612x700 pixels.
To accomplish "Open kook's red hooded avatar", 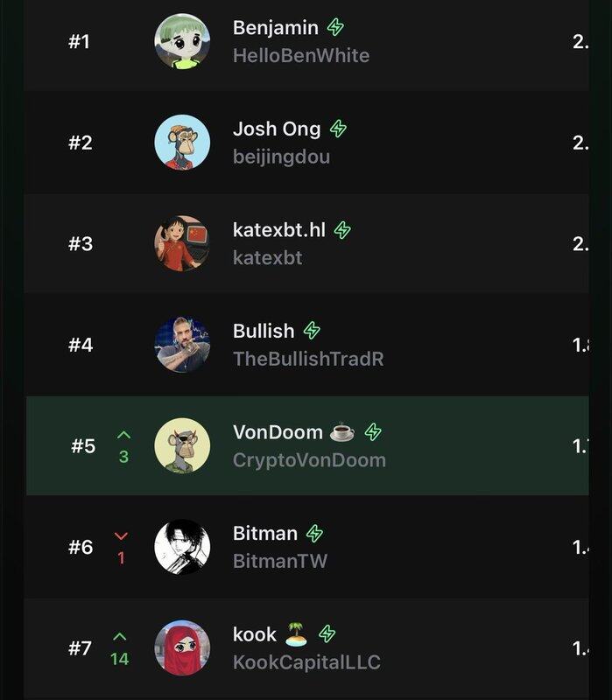I will coord(182,647).
